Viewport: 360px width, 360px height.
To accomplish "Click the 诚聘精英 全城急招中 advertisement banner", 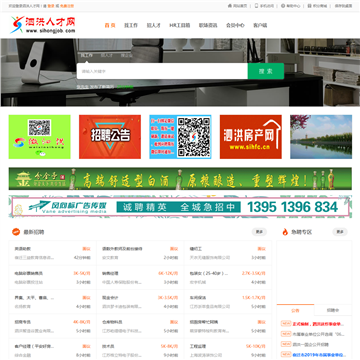I will [x=180, y=207].
